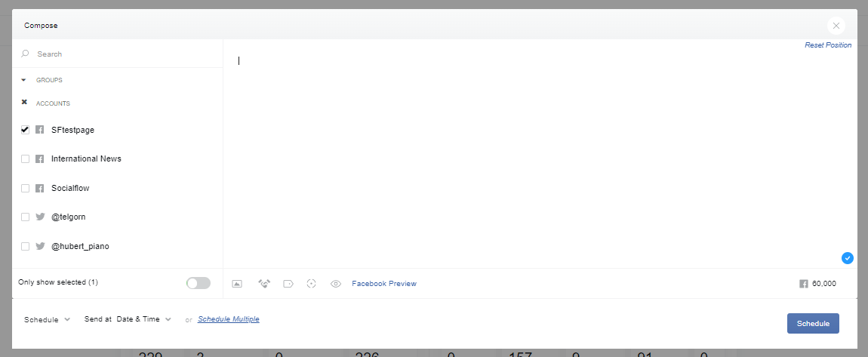Click the Reset Position link
Screen dimensions: 868x357
pos(828,45)
